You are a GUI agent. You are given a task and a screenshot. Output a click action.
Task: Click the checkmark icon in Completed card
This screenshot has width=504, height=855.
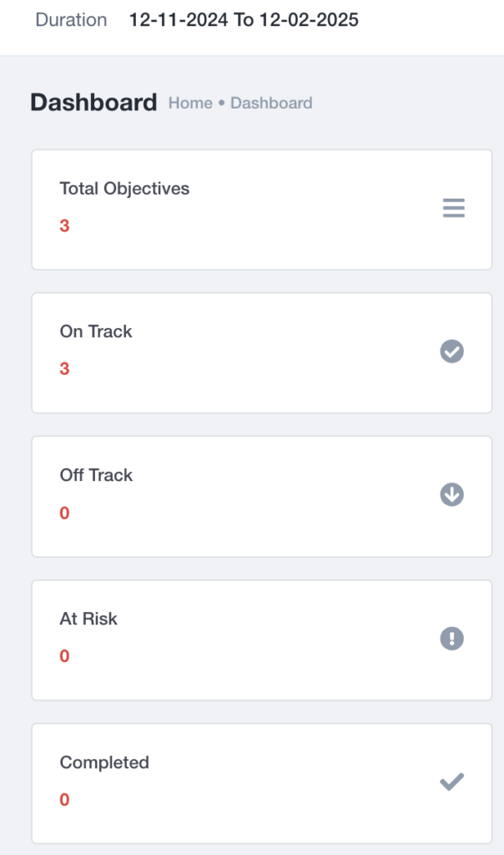tap(451, 782)
